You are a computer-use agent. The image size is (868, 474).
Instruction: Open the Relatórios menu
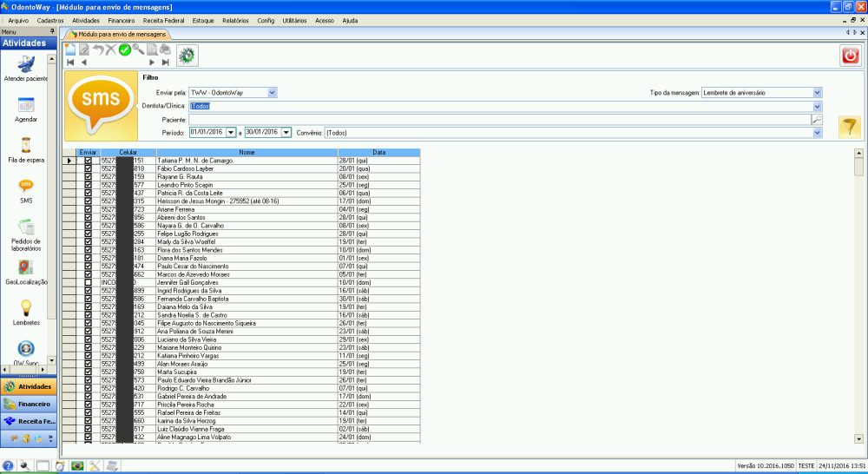235,21
